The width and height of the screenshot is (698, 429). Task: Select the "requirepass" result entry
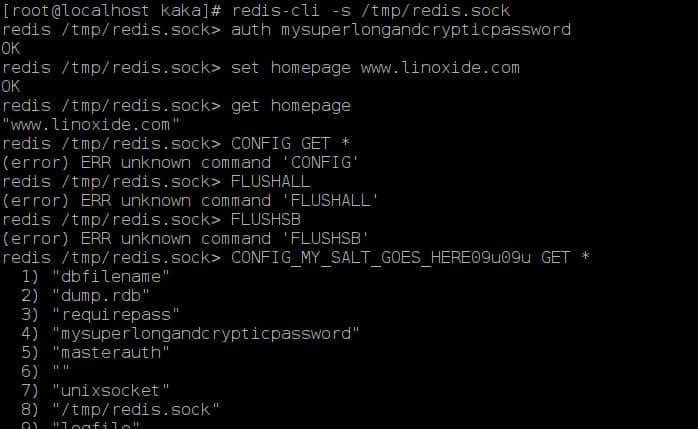[116, 314]
